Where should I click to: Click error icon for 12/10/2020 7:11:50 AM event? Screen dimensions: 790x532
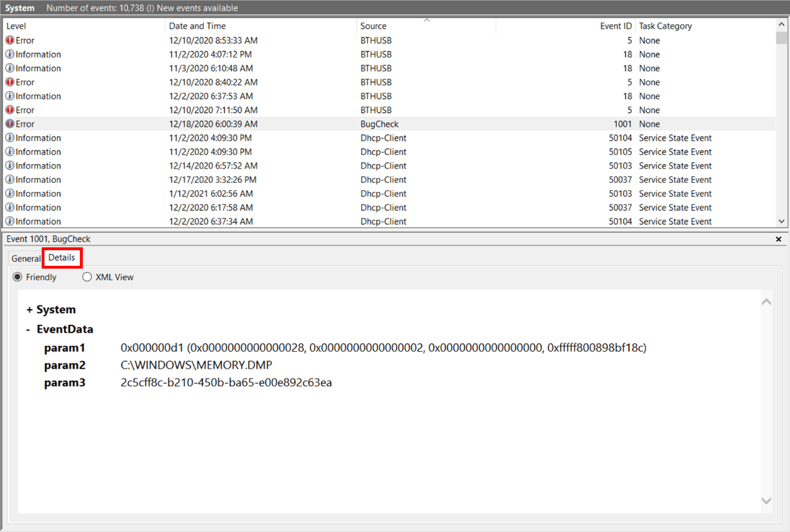pyautogui.click(x=10, y=110)
